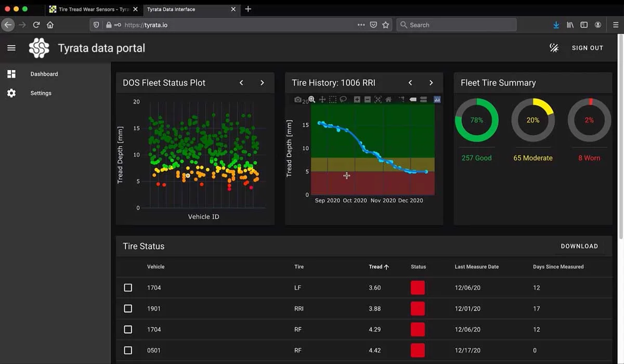Viewport: 624px width, 364px height.
Task: Select the pan tool in chart toolbar
Action: (x=322, y=99)
